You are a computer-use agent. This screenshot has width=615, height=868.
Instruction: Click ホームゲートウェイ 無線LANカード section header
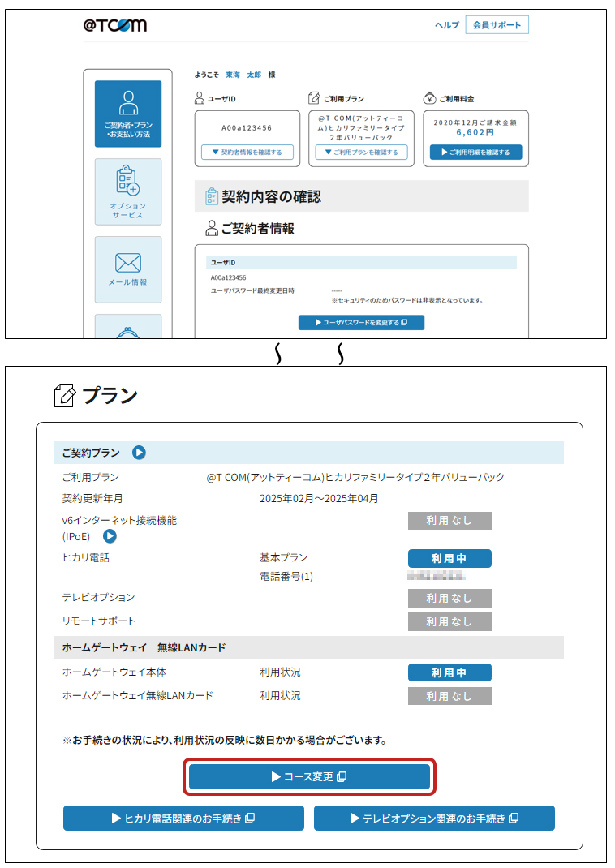pos(309,647)
